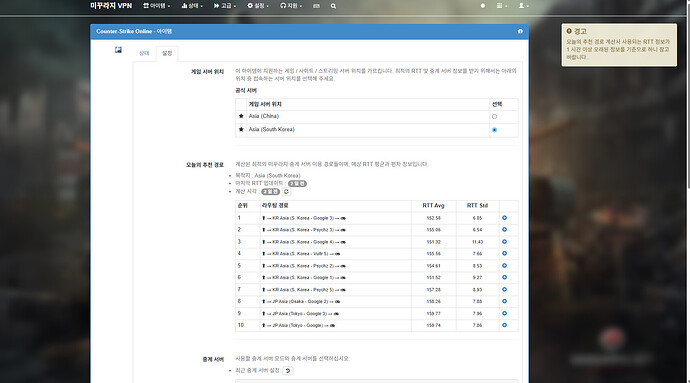Click the RTT Avg column header
The image size is (690, 383).
(x=433, y=206)
